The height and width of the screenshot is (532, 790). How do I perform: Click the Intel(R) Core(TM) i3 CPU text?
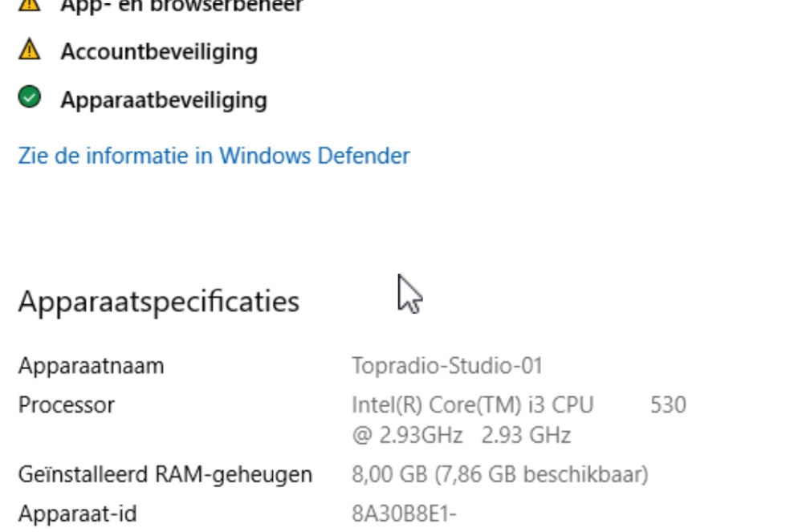(472, 404)
